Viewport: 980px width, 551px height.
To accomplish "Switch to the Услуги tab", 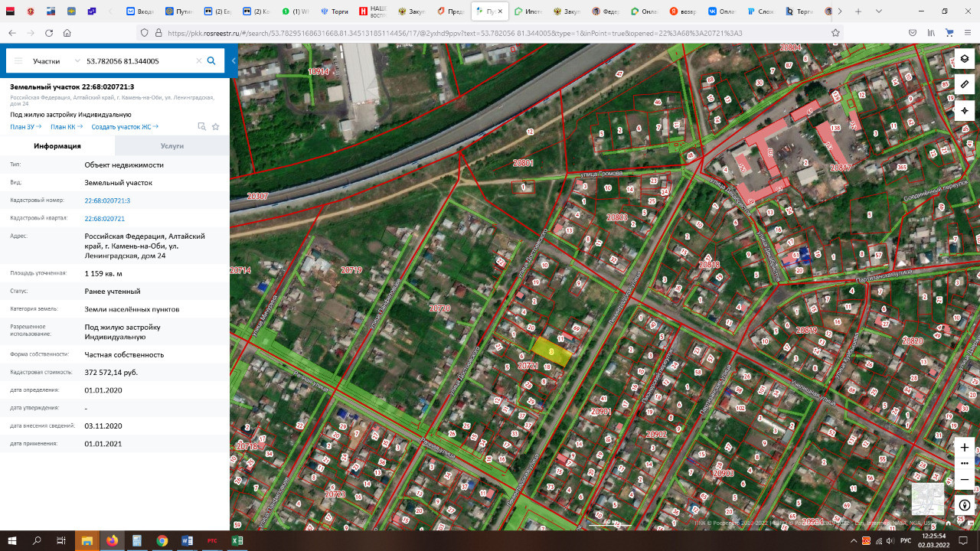I will [x=171, y=145].
